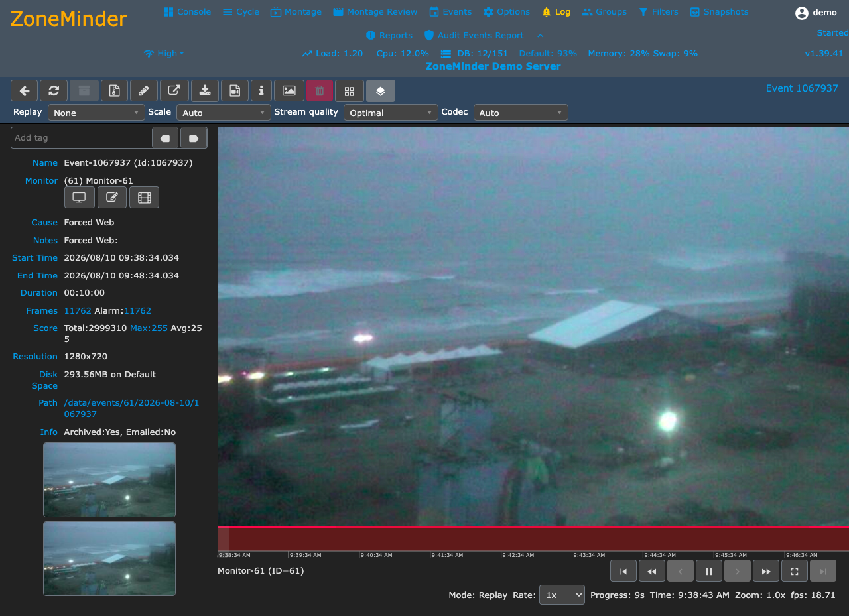Change the Stream quality dropdown
849x616 pixels.
click(391, 113)
